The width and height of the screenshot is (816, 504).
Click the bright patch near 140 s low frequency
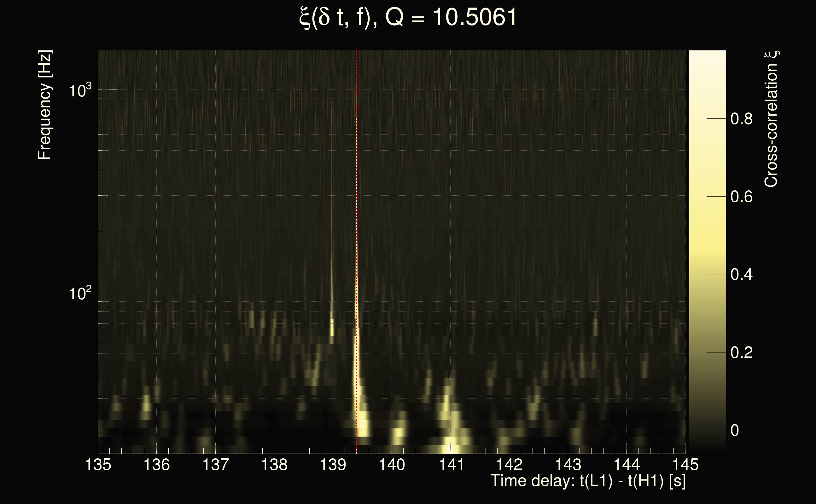click(399, 433)
